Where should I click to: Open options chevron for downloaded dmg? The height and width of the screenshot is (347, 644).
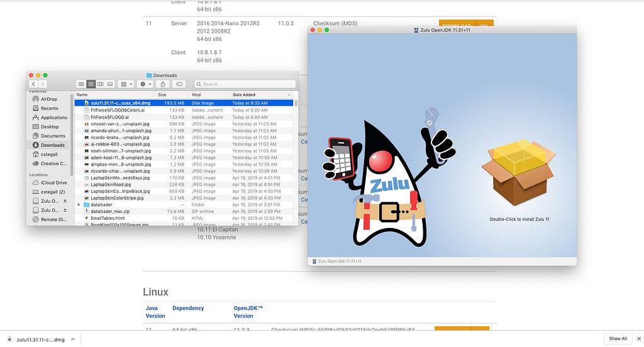[x=72, y=339]
